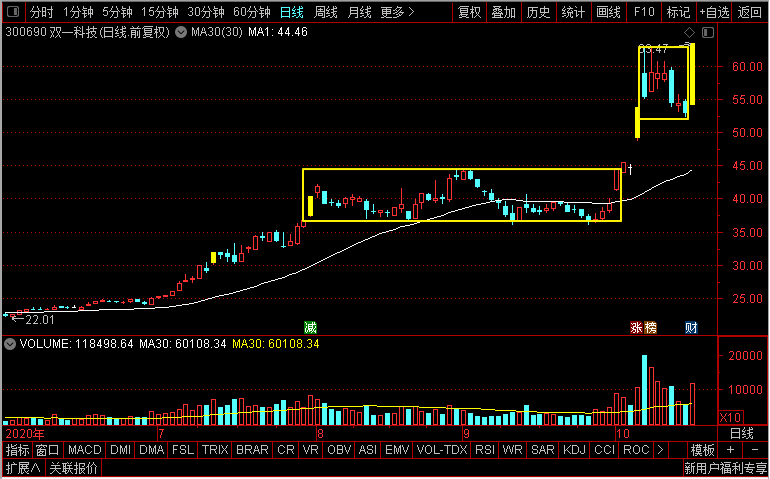The height and width of the screenshot is (479, 770).
Task: Expand the 更多 periods menu
Action: tap(397, 12)
